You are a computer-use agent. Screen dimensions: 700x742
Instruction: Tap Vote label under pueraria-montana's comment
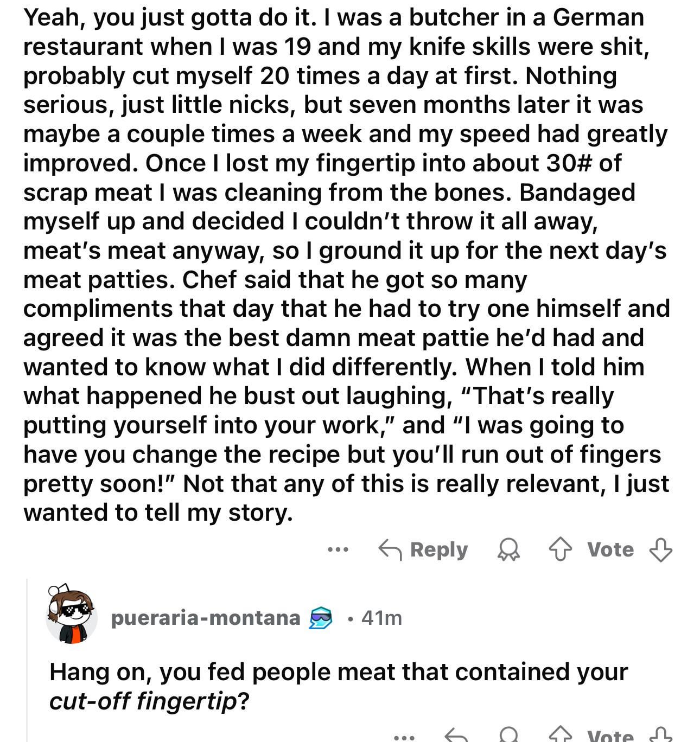(x=610, y=736)
